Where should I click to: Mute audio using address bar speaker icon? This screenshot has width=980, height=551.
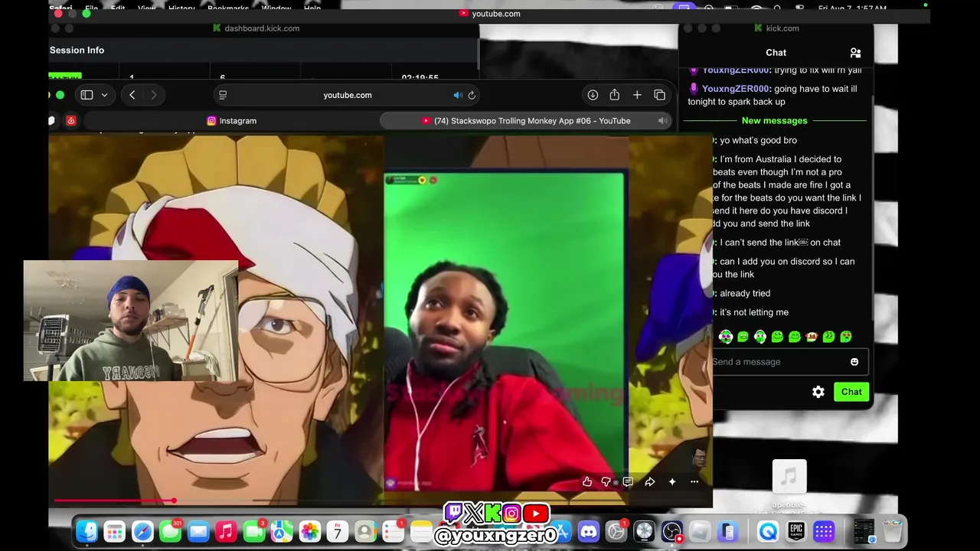pyautogui.click(x=458, y=95)
